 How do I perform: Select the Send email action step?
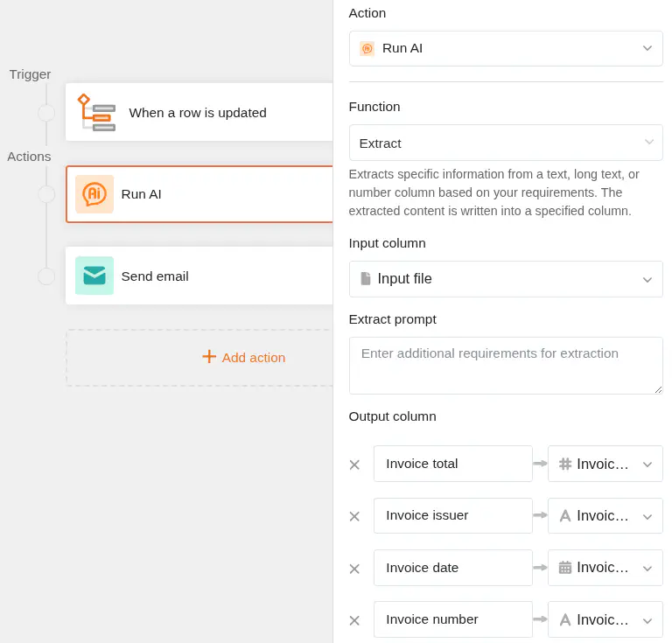click(x=199, y=276)
